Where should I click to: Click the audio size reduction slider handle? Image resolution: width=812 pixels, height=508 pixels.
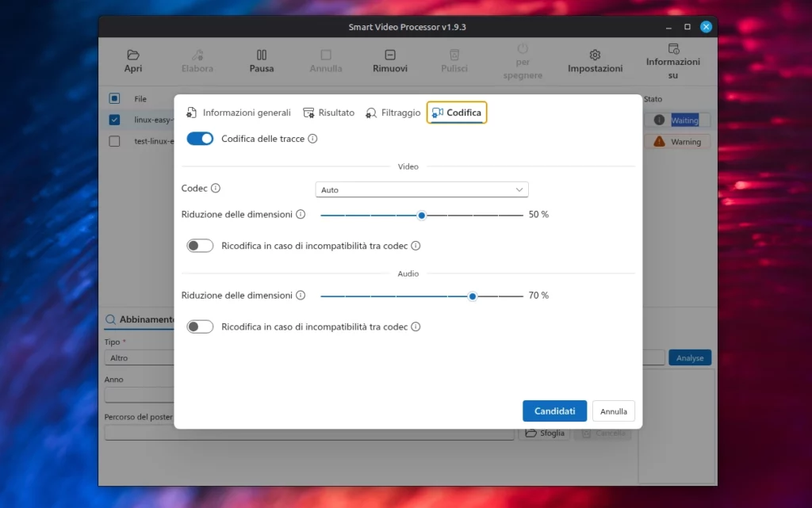473,296
